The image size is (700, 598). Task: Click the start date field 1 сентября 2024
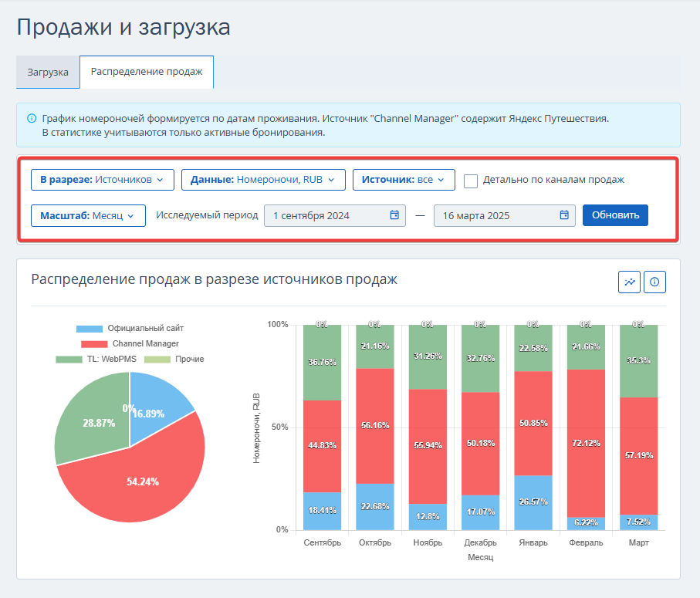[x=335, y=215]
